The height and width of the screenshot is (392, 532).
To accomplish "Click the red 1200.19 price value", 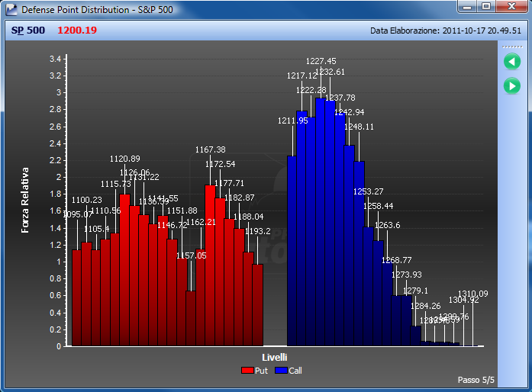I will (x=77, y=31).
